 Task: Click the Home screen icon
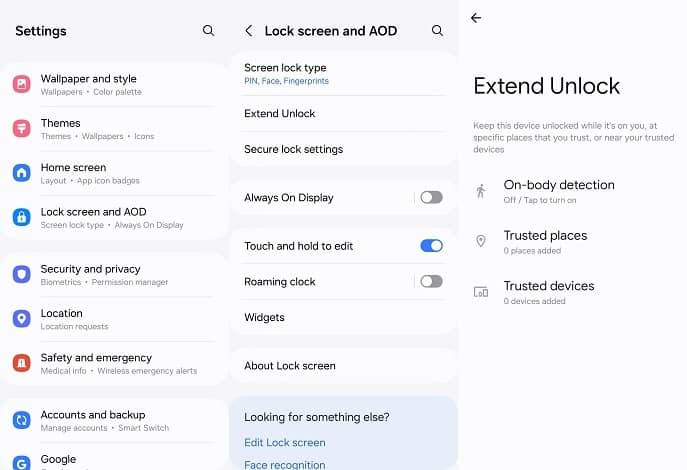tap(21, 173)
